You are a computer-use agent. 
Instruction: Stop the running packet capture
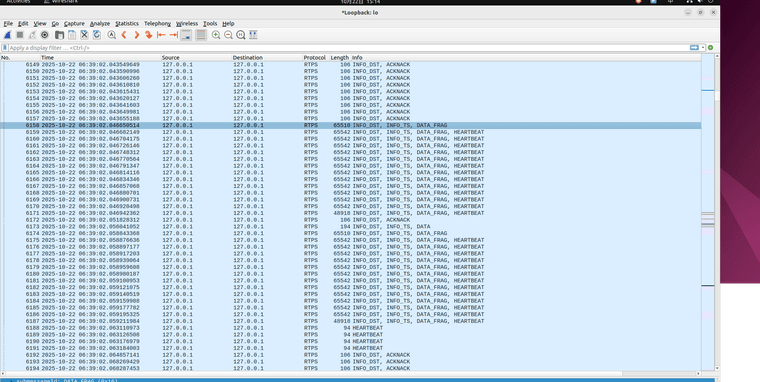[x=20, y=35]
